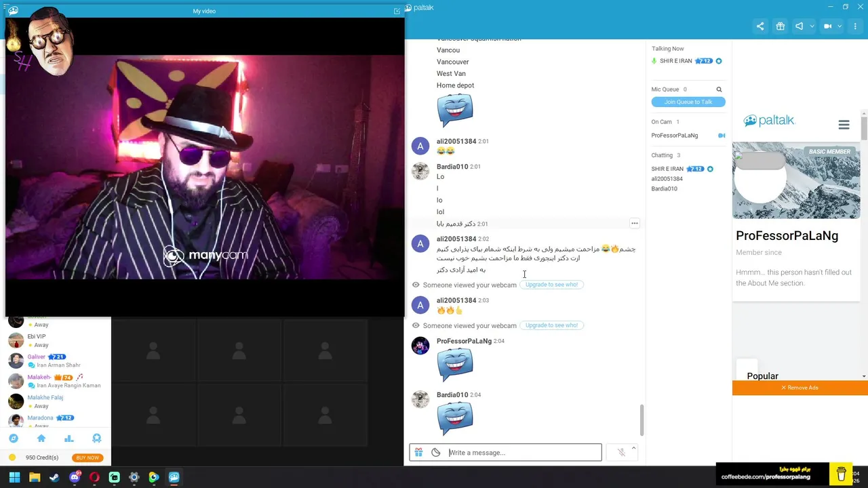
Task: Select Bardia010 in Chatting list
Action: coord(664,189)
